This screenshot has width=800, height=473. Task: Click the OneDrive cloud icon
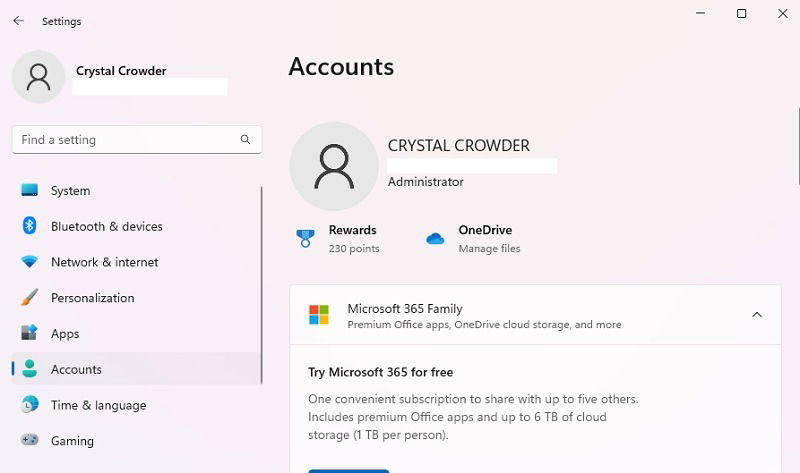tap(435, 238)
